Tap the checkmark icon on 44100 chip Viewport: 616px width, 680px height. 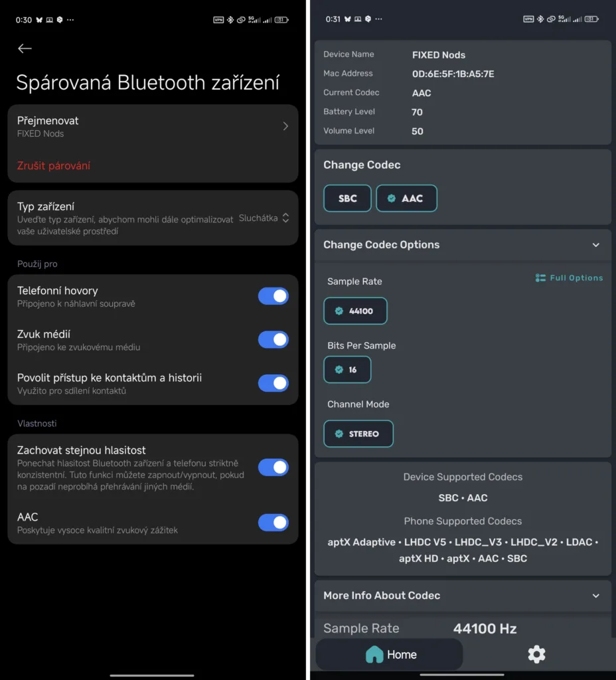coord(339,311)
